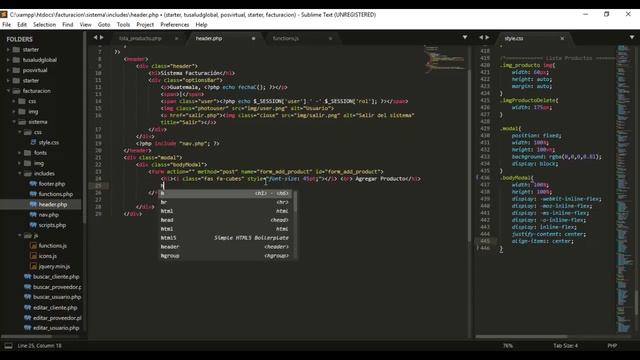Collapse the js folder
The width and height of the screenshot is (640, 360).
20,236
